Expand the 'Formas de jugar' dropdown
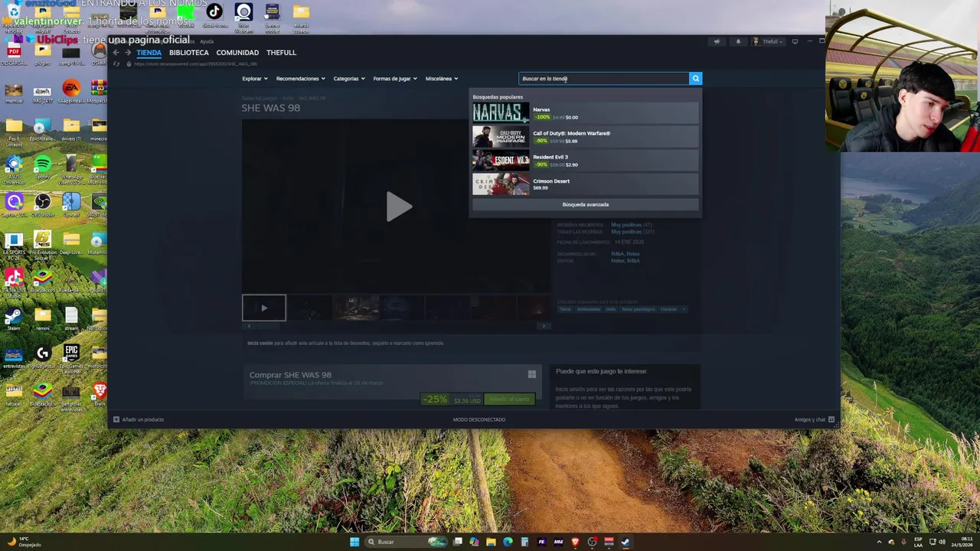 395,78
